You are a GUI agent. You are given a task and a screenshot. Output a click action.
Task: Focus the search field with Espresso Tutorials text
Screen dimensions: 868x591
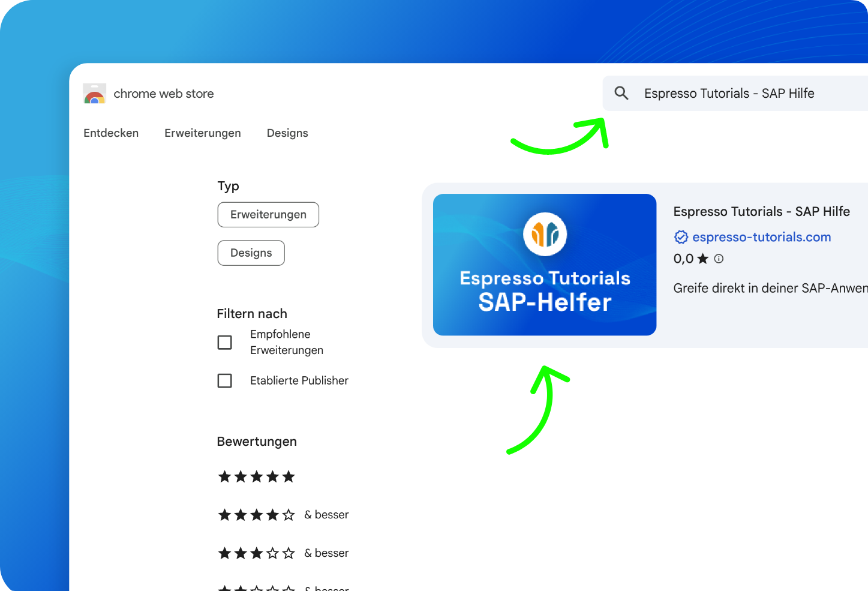[735, 93]
